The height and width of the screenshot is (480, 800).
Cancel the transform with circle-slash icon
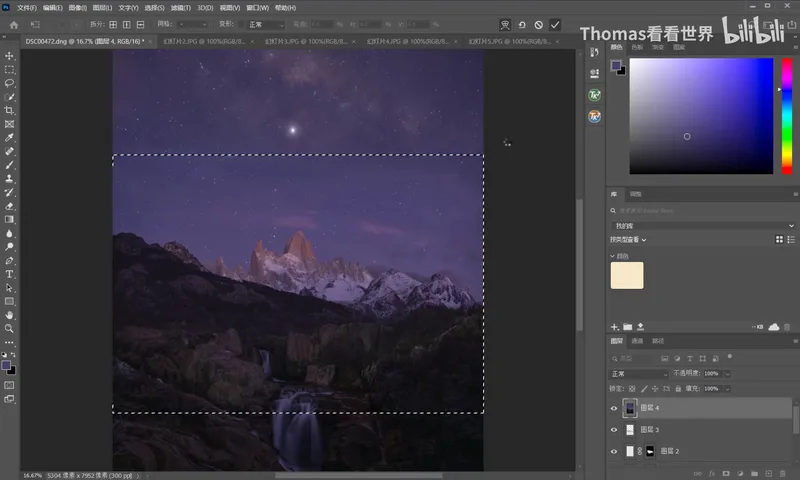coord(539,24)
